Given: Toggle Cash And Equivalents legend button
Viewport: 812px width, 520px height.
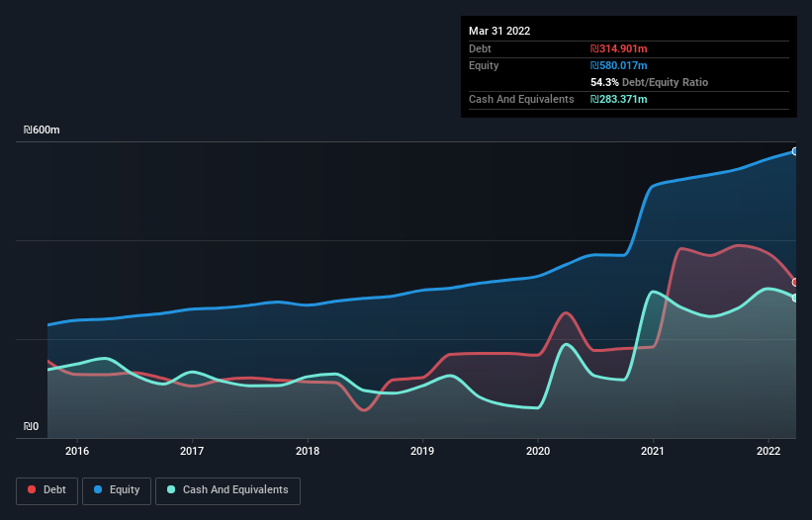Looking at the screenshot, I should [227, 490].
